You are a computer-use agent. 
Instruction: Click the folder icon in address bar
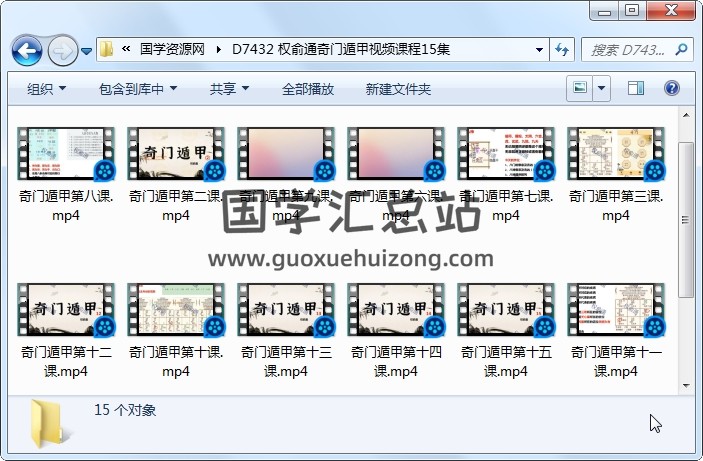106,49
